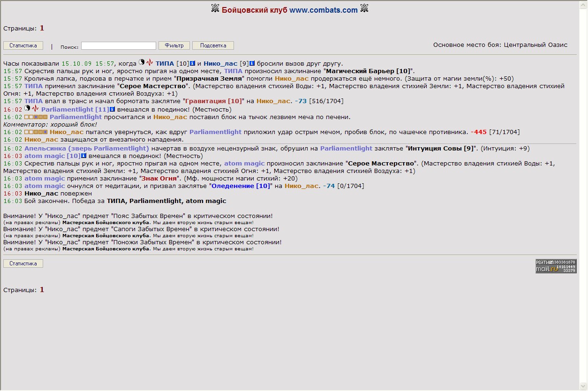Click the spell name 'Магический Барьер [10]'
This screenshot has height=391, width=588.
coord(368,71)
